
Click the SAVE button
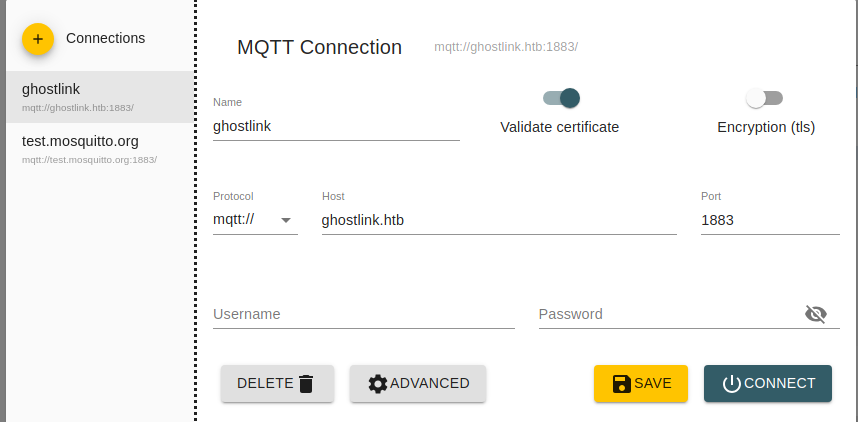(641, 384)
